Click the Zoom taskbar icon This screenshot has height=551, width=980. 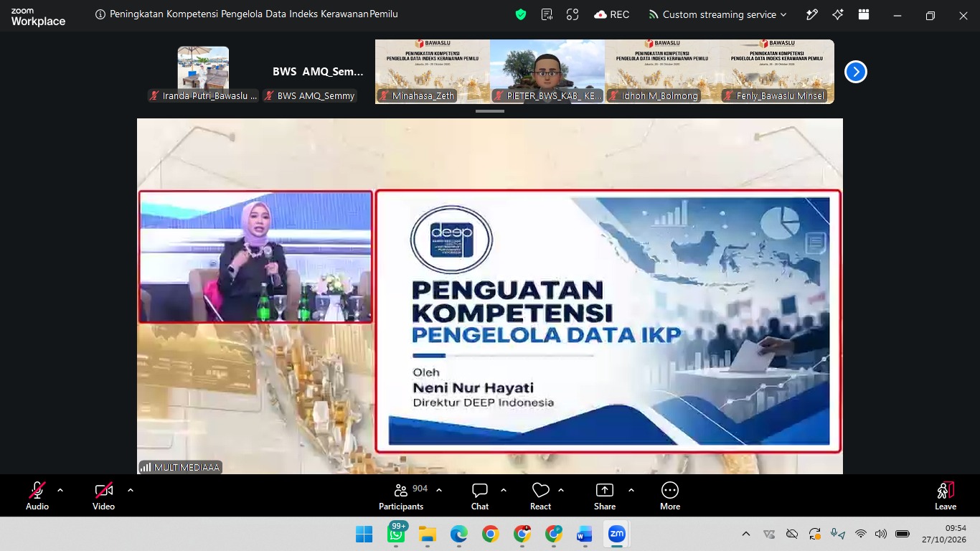coord(616,534)
